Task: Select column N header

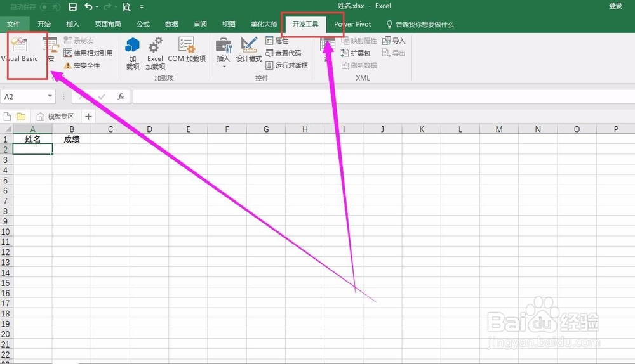Action: [538, 129]
